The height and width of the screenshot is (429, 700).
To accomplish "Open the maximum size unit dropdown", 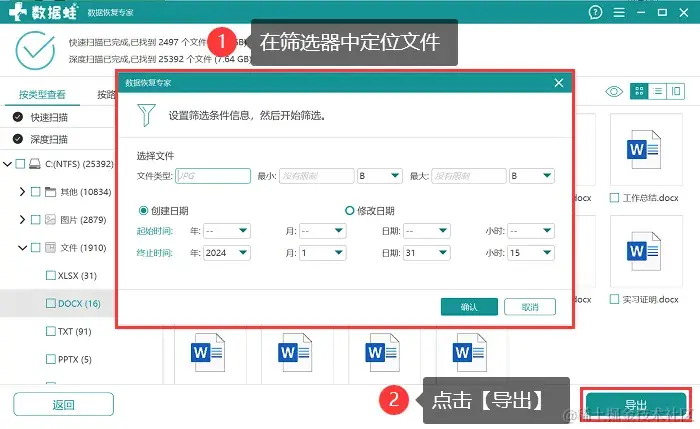I will 532,176.
